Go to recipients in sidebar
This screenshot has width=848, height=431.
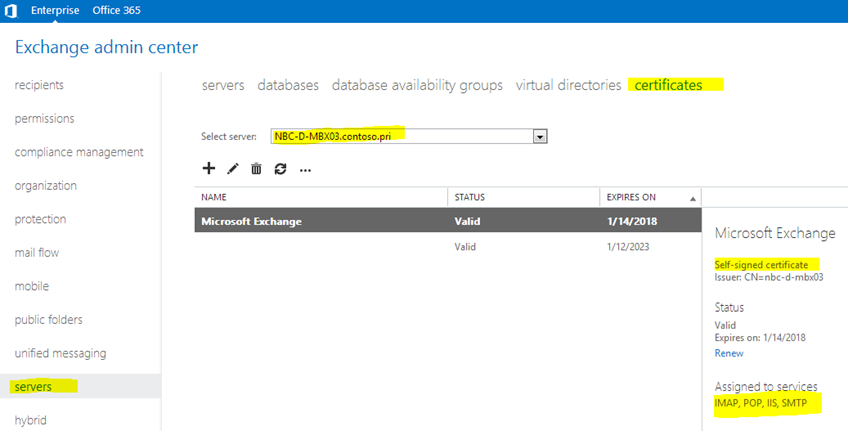[x=39, y=85]
